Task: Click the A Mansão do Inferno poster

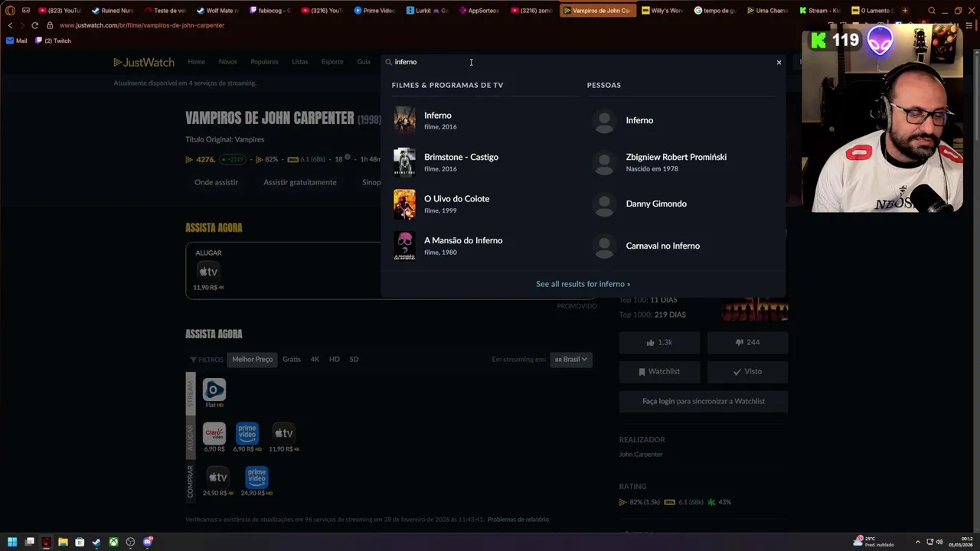Action: (404, 246)
